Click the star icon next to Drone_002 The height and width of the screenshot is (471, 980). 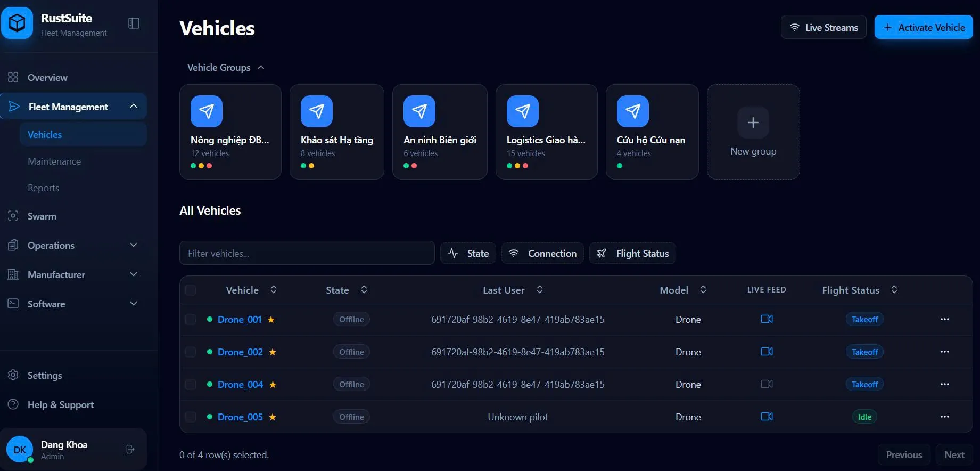pos(273,352)
